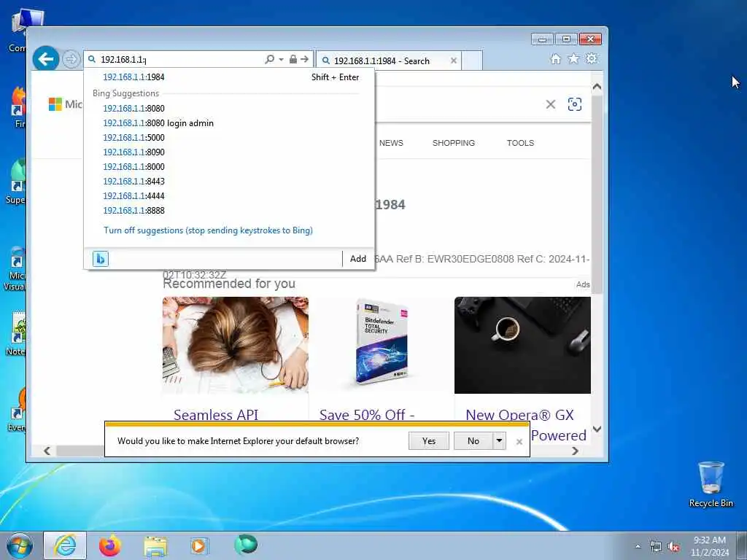
Task: Open the IE Tools gear icon
Action: [592, 58]
